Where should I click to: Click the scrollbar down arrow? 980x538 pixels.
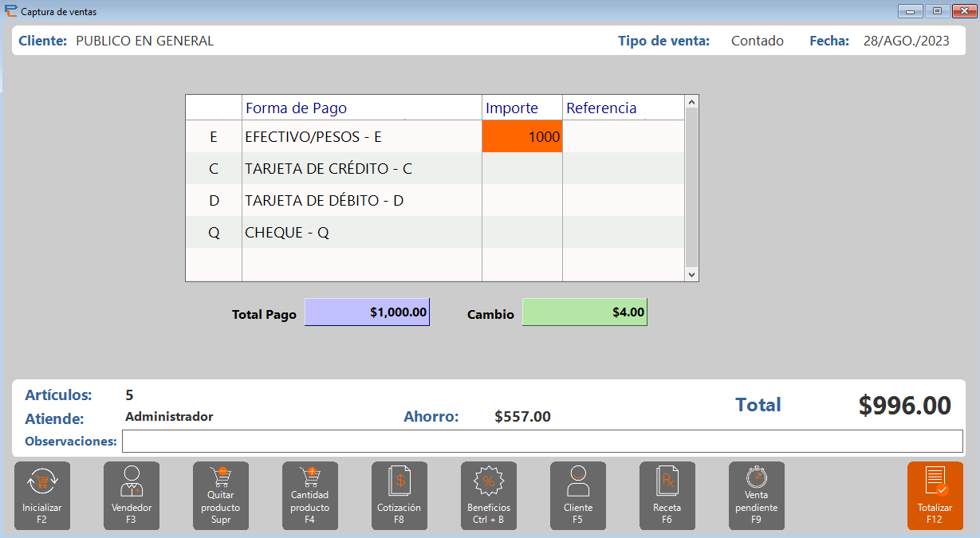691,274
